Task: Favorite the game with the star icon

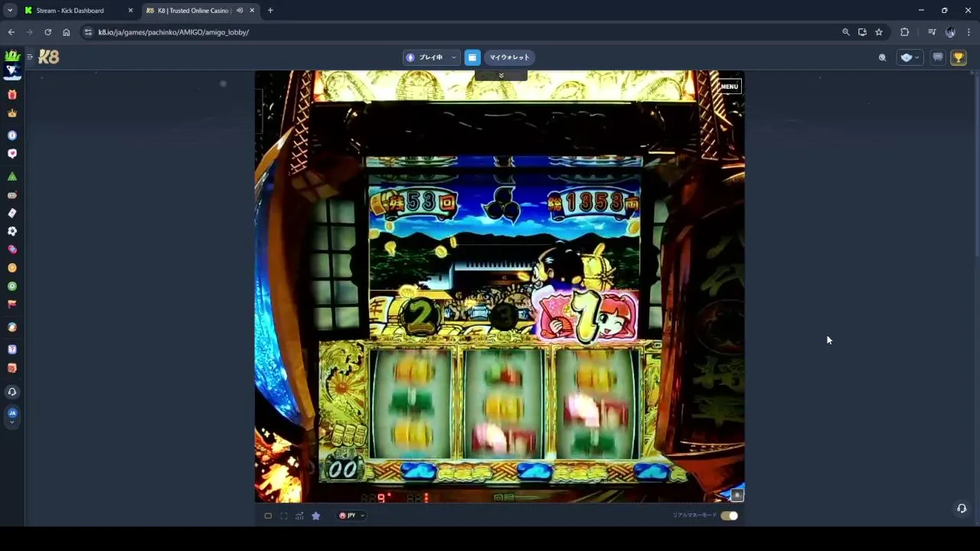Action: pyautogui.click(x=315, y=516)
